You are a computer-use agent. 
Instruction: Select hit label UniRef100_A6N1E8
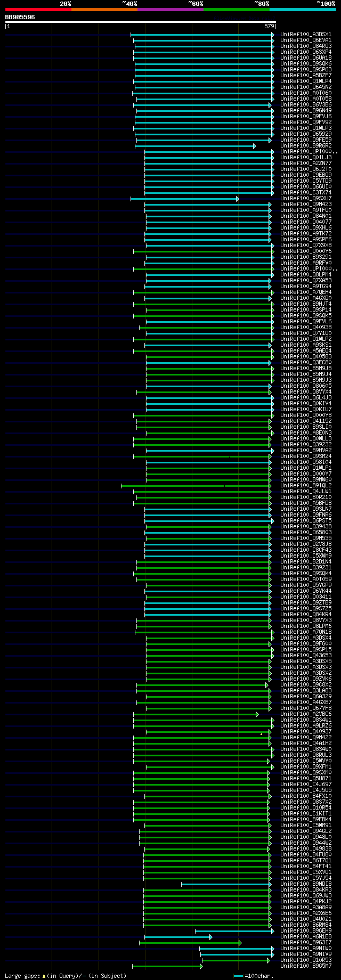[306, 936]
